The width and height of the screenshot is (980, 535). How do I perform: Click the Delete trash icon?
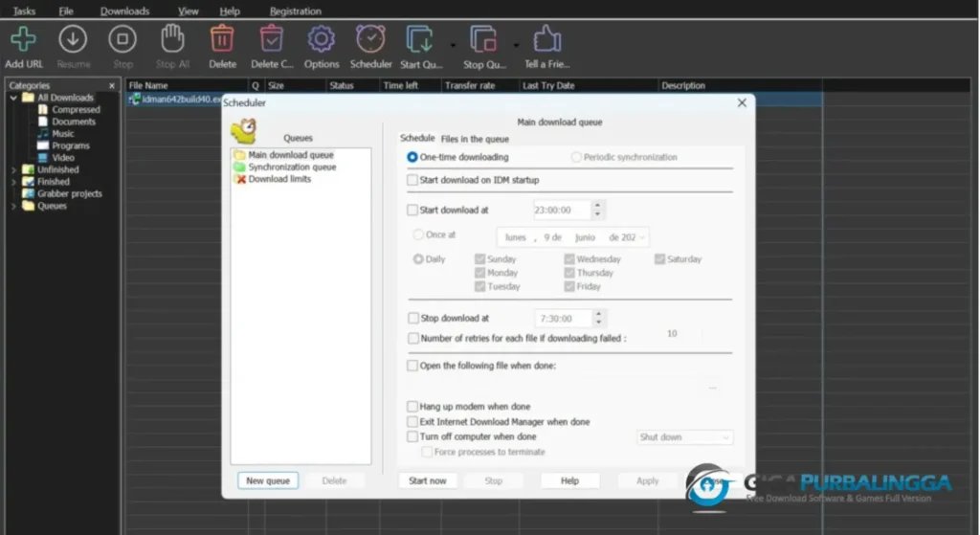[222, 38]
